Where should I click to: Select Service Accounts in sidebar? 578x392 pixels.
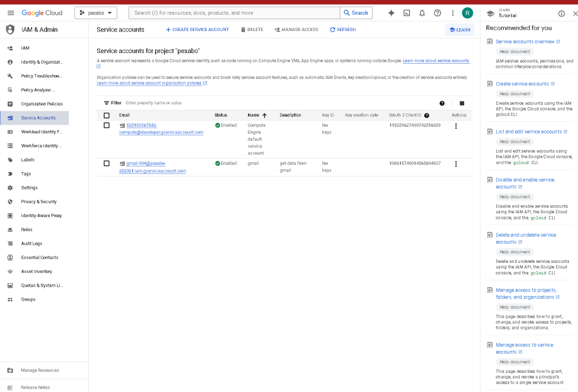point(34,118)
